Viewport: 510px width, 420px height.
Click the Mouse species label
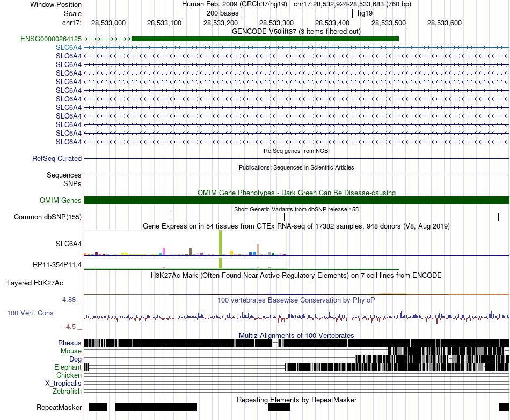(x=71, y=351)
